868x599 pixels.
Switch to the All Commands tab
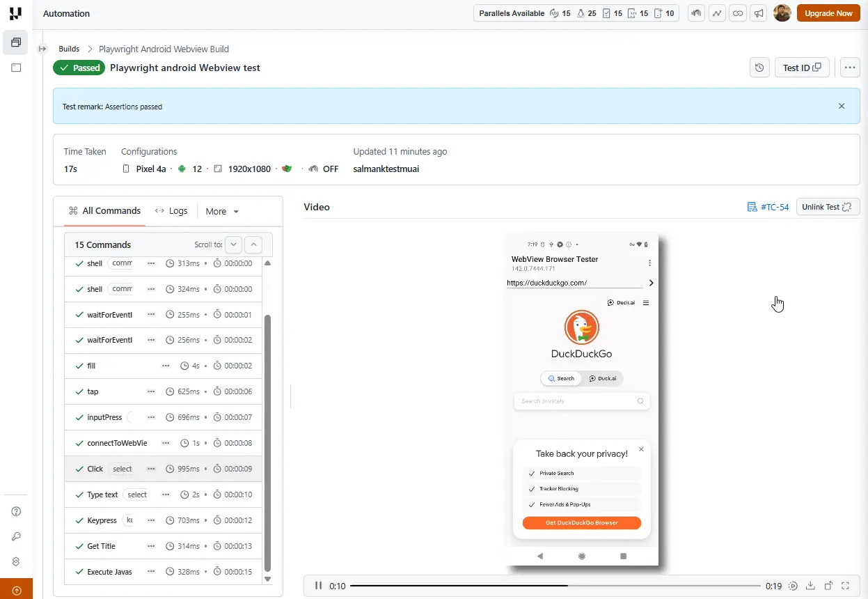coord(104,211)
